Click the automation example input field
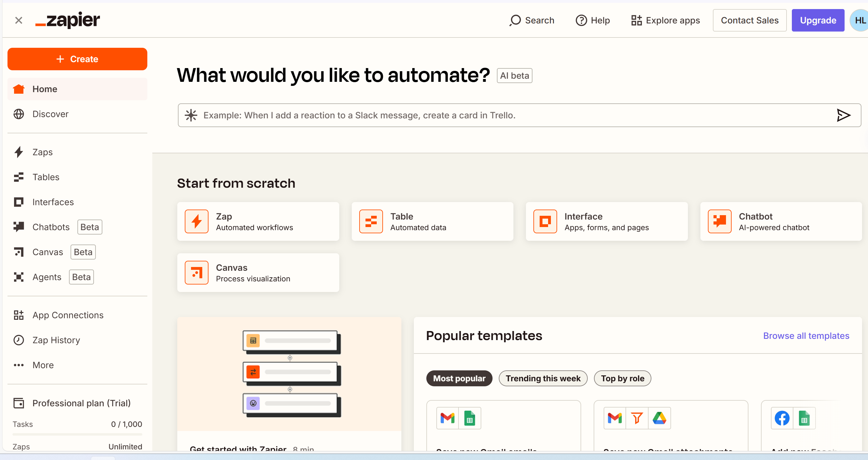 point(472,115)
